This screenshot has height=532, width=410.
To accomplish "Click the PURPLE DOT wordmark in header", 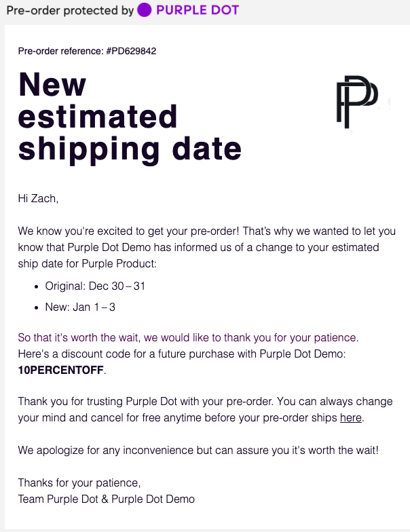I will pos(198,10).
